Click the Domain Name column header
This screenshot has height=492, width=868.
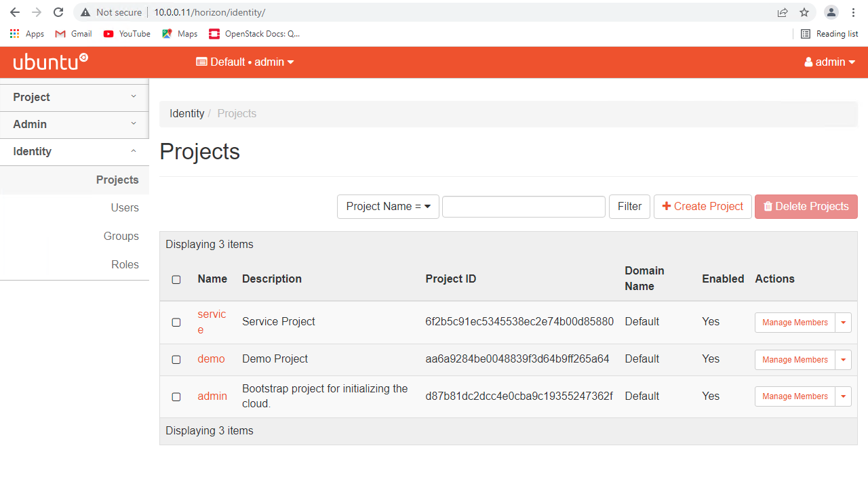[644, 279]
